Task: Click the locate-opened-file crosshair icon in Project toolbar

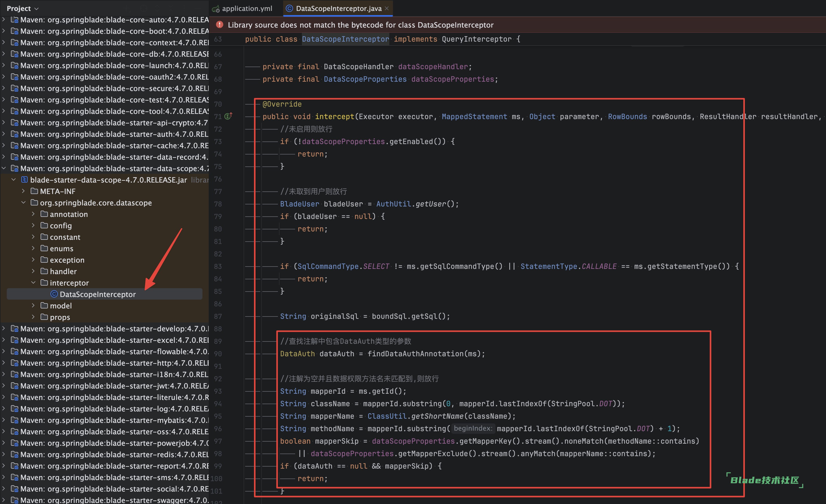Action: click(144, 8)
